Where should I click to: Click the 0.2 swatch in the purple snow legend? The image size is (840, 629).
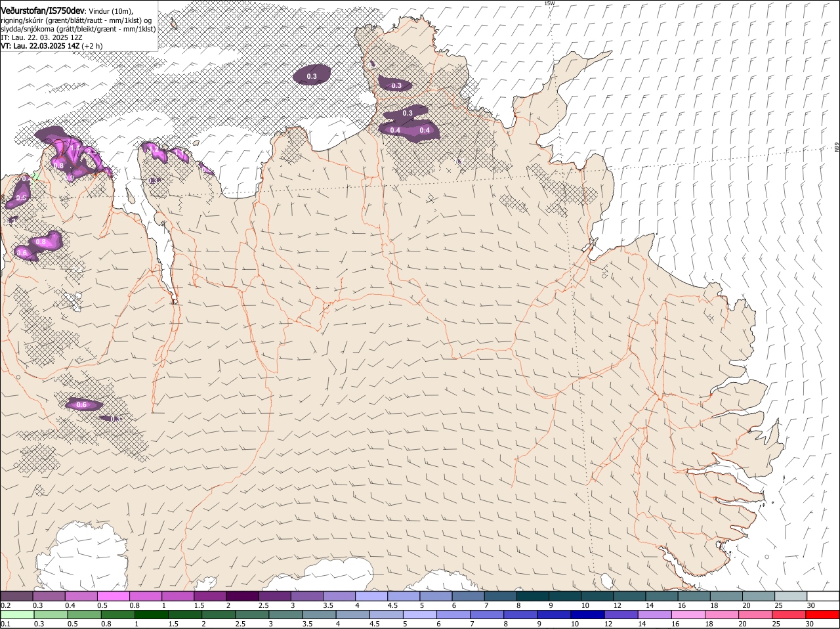click(x=16, y=596)
